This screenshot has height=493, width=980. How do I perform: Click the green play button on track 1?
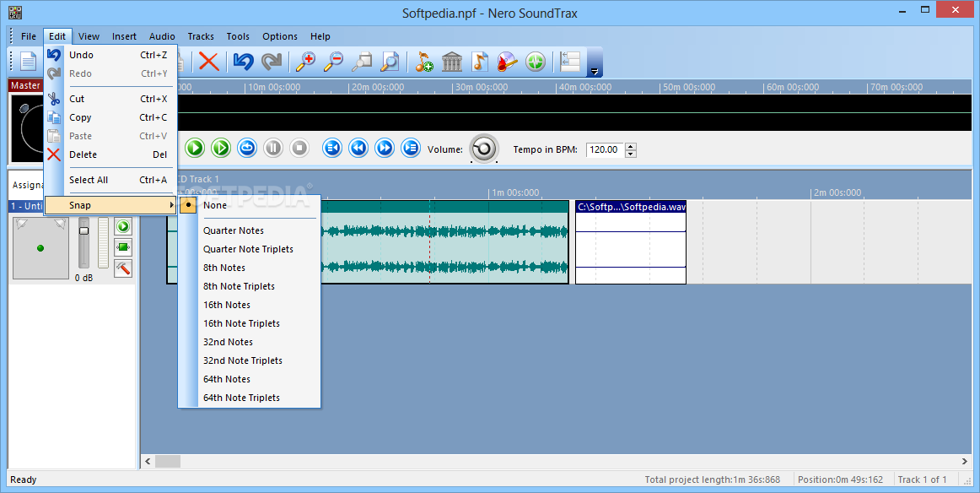coord(123,226)
